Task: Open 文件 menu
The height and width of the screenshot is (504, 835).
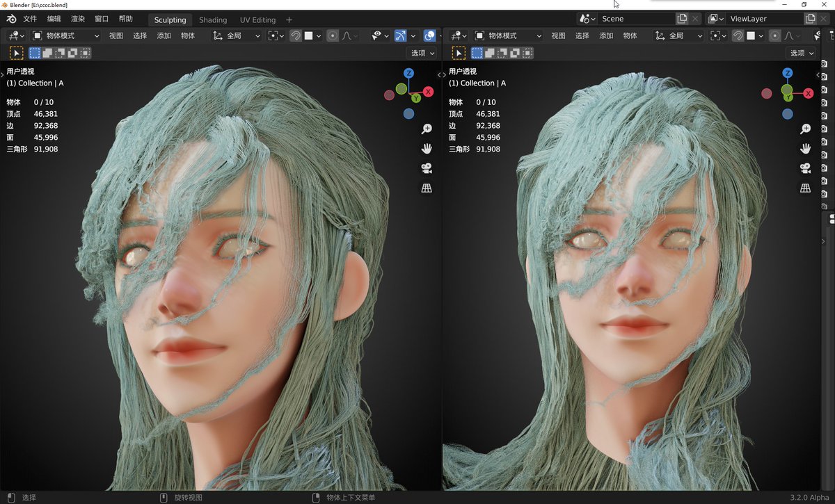Action: [30, 19]
